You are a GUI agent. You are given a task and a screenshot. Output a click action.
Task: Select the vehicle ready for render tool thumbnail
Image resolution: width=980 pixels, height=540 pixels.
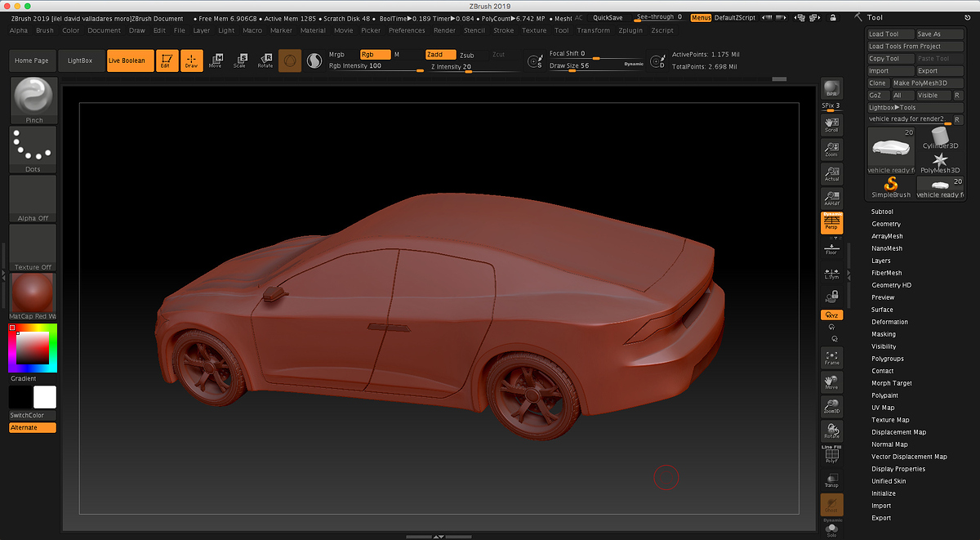click(891, 151)
